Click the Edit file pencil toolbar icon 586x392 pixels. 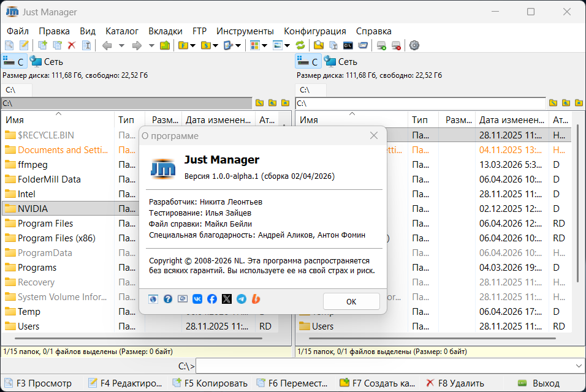[24, 45]
